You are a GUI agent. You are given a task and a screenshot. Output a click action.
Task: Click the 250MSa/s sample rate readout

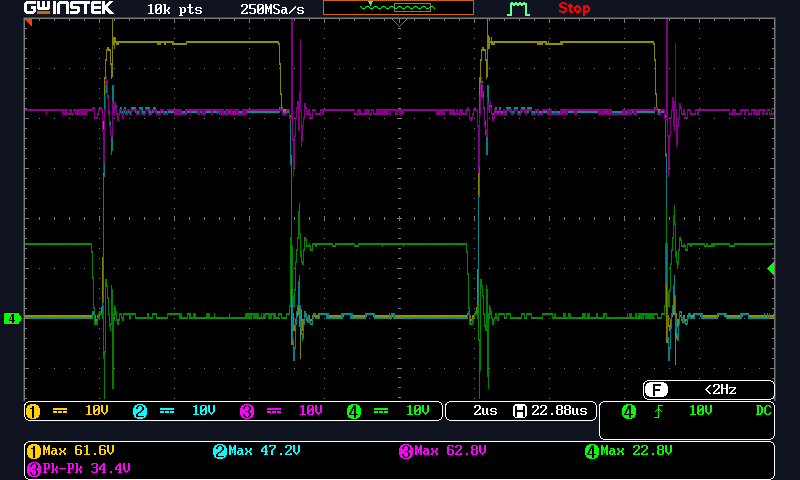click(272, 9)
